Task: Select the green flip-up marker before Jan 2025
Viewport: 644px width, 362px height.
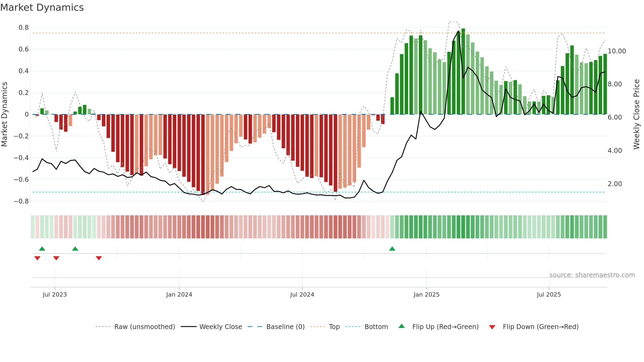Action: 392,249
